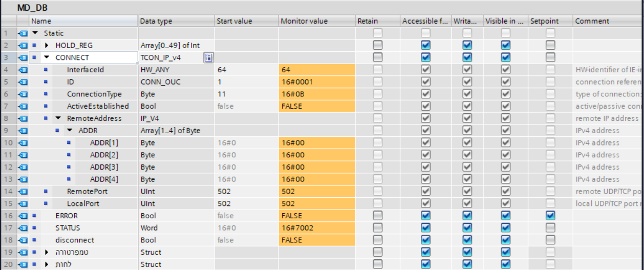Open the data type picker for CONNECT
644x270 pixels.
(208, 57)
